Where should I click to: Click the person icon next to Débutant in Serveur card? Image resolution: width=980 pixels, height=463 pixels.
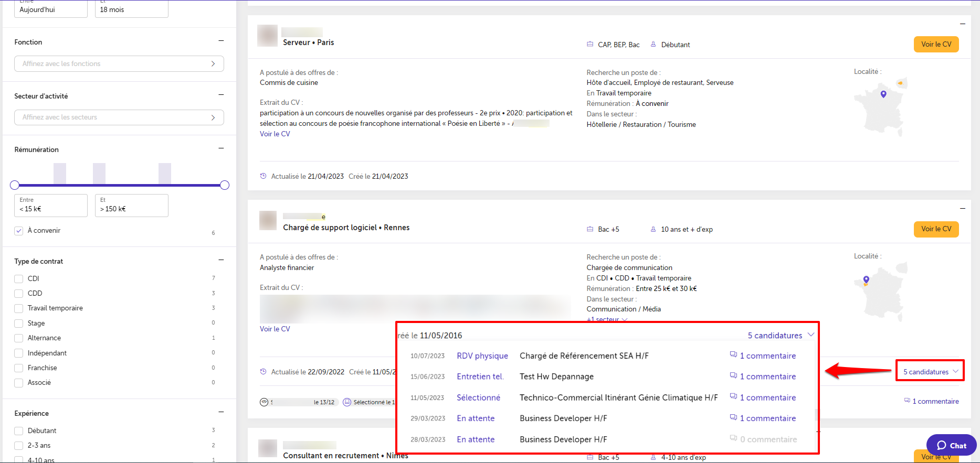click(x=654, y=45)
